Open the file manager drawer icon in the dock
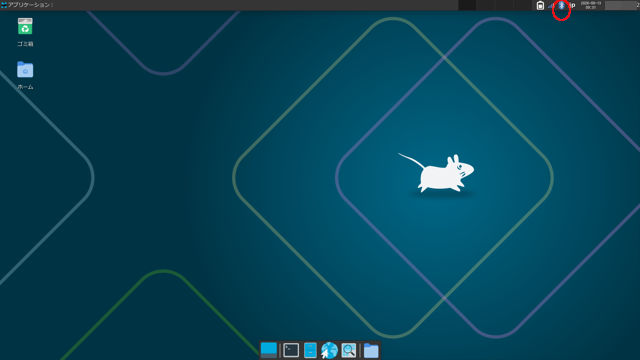This screenshot has height=360, width=640. click(x=310, y=350)
